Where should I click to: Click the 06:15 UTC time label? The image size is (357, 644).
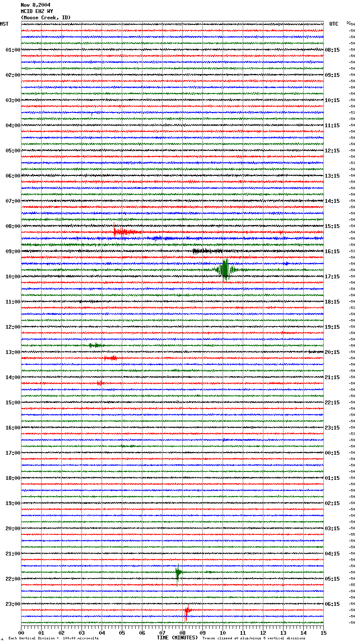click(x=332, y=604)
